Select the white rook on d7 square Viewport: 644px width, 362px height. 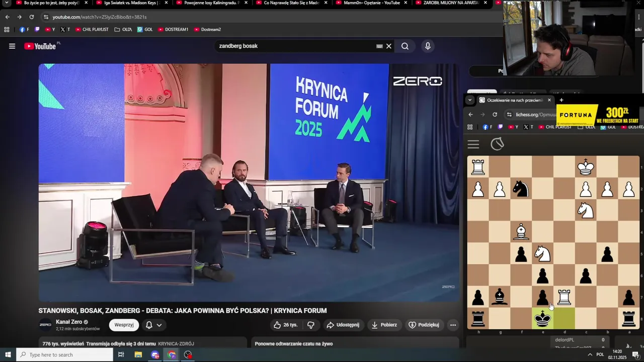click(564, 297)
